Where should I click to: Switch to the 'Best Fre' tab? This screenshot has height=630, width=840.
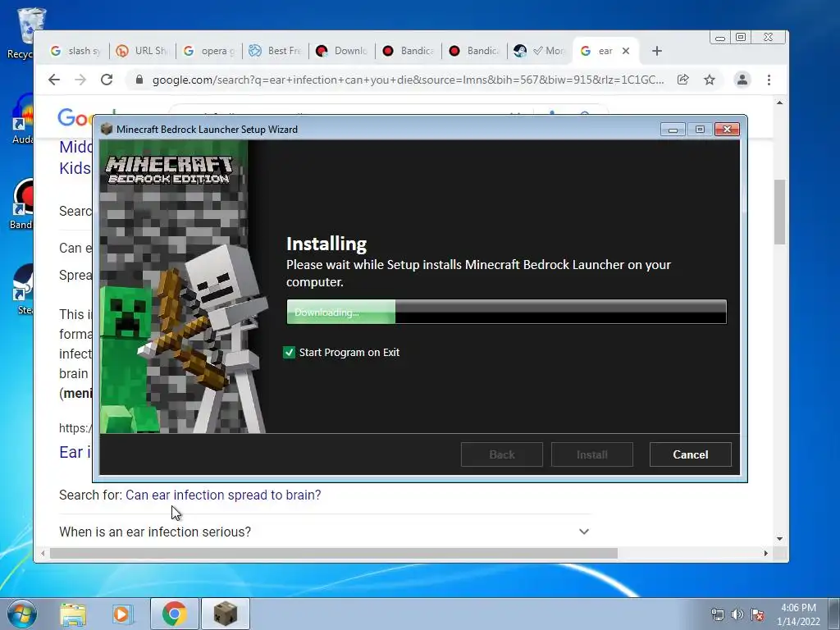point(275,51)
